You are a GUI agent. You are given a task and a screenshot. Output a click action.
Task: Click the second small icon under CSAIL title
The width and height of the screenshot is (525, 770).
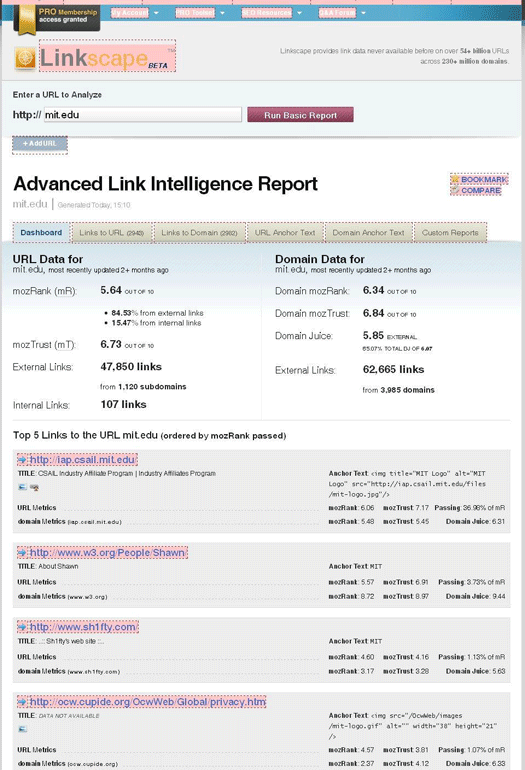[34, 487]
